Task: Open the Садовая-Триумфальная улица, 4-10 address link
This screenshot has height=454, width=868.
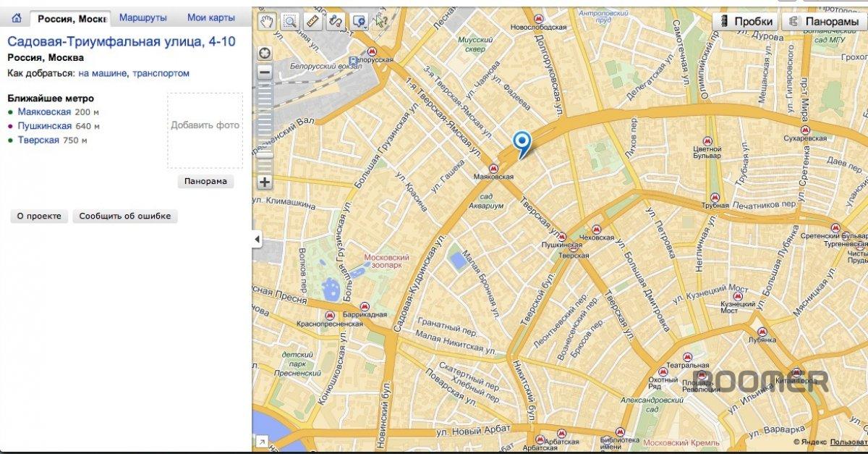Action: (x=122, y=41)
